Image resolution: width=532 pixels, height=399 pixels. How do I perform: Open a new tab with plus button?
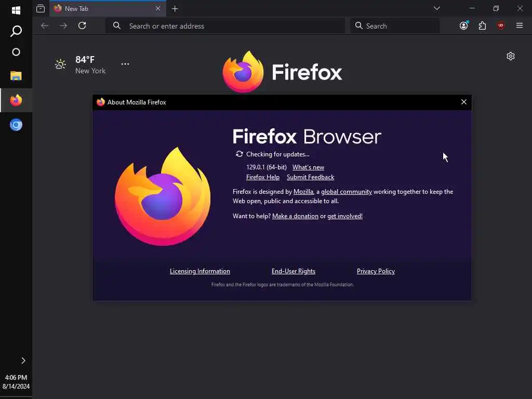coord(175,8)
